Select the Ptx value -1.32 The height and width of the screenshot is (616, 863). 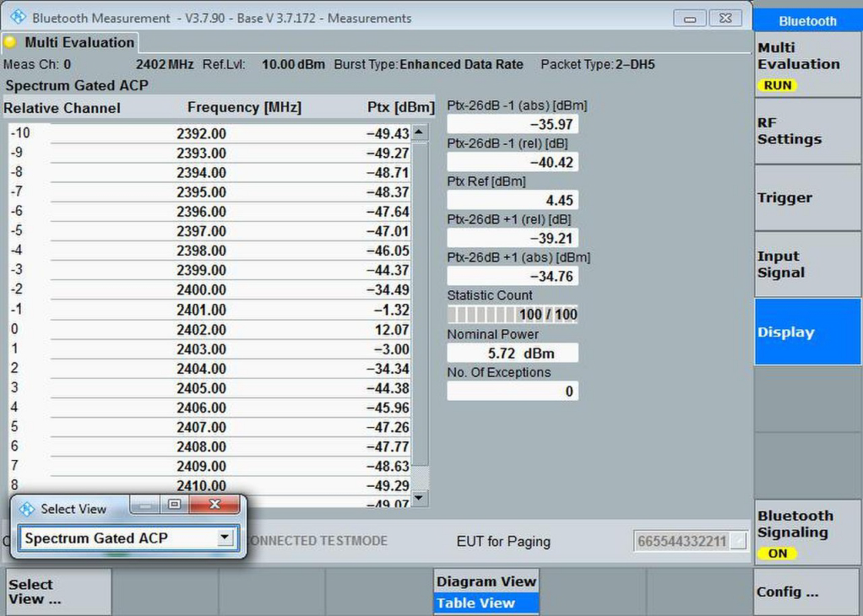pyautogui.click(x=391, y=311)
